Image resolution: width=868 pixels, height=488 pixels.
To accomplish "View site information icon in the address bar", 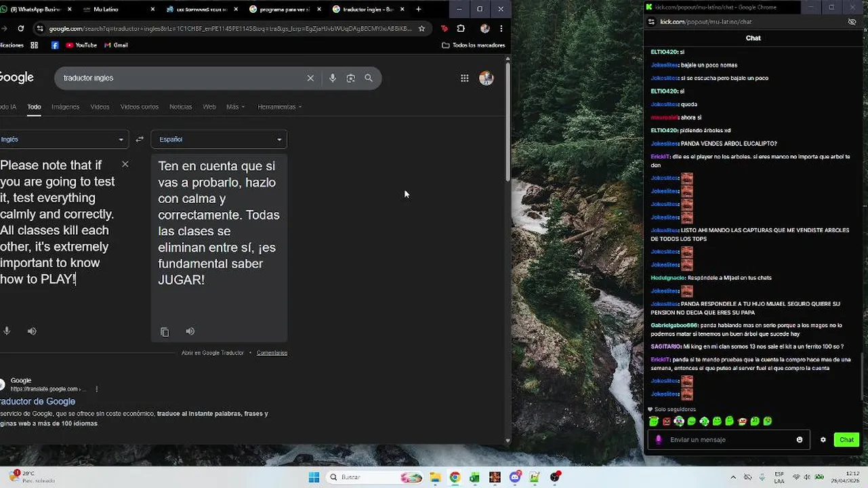I will 41,28.
